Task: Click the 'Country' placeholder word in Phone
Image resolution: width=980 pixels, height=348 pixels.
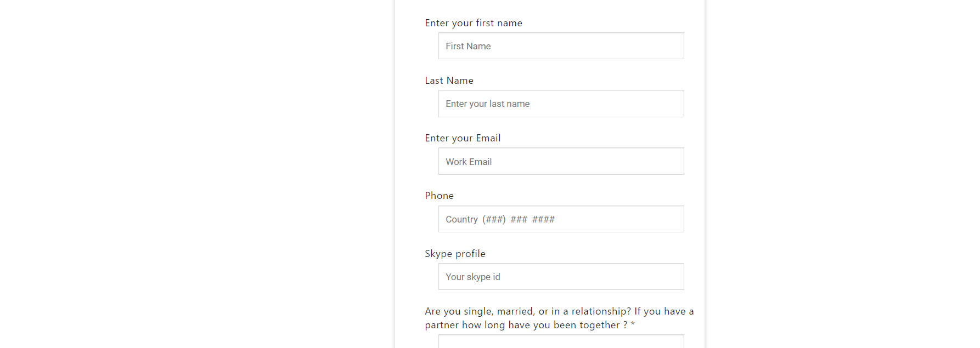Action: point(461,219)
